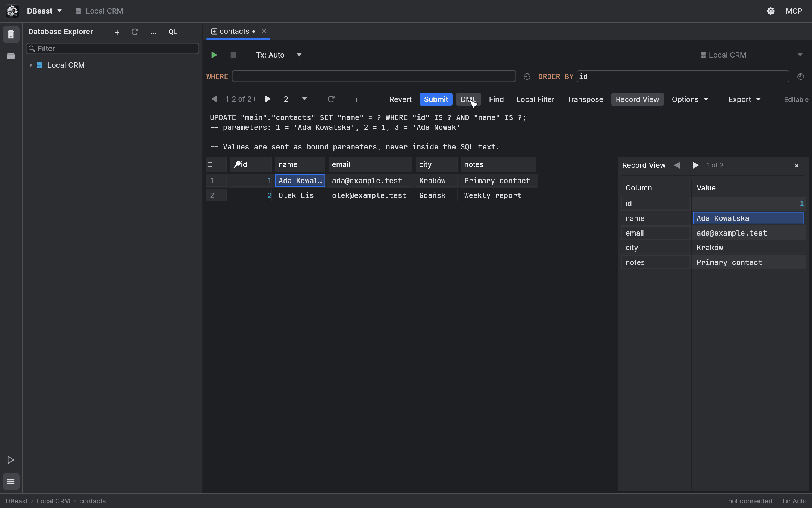Open settings gear in top bar

pos(771,11)
